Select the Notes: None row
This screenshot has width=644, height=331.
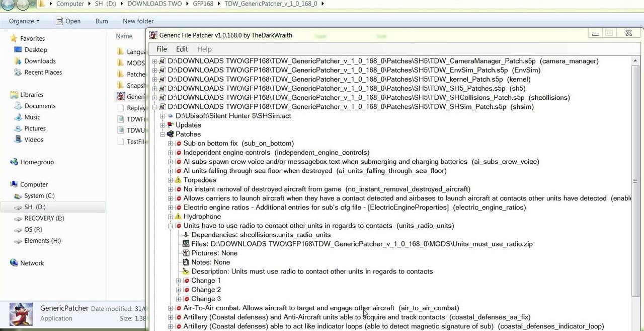(x=211, y=262)
